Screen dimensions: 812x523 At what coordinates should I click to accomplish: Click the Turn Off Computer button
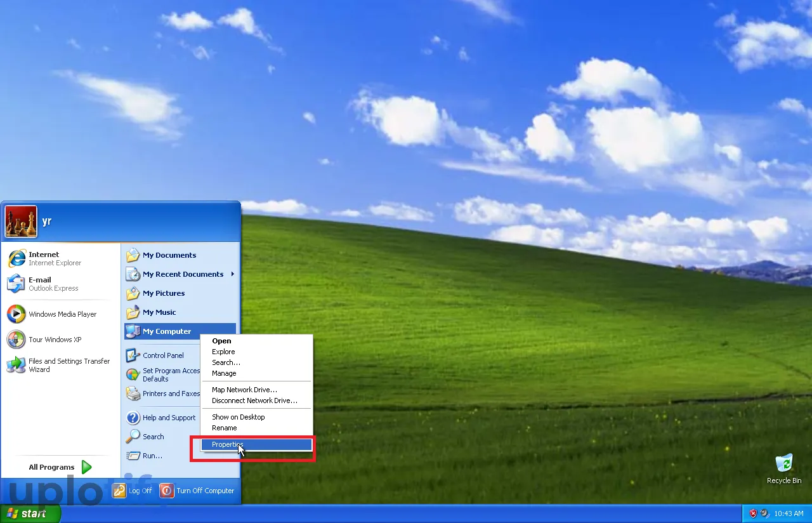click(197, 491)
